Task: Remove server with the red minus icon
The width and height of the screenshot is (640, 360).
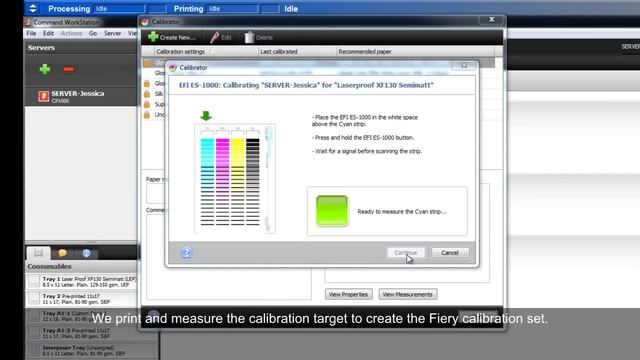Action: [69, 69]
